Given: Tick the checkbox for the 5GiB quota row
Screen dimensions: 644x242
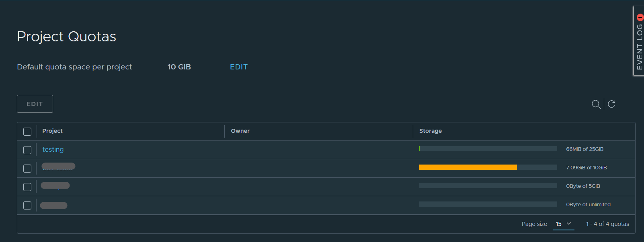Looking at the screenshot, I should coord(27,187).
